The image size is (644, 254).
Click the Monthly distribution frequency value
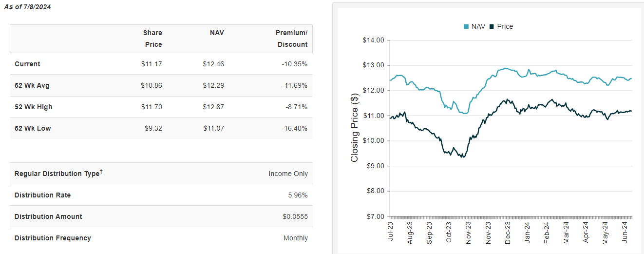(x=296, y=238)
